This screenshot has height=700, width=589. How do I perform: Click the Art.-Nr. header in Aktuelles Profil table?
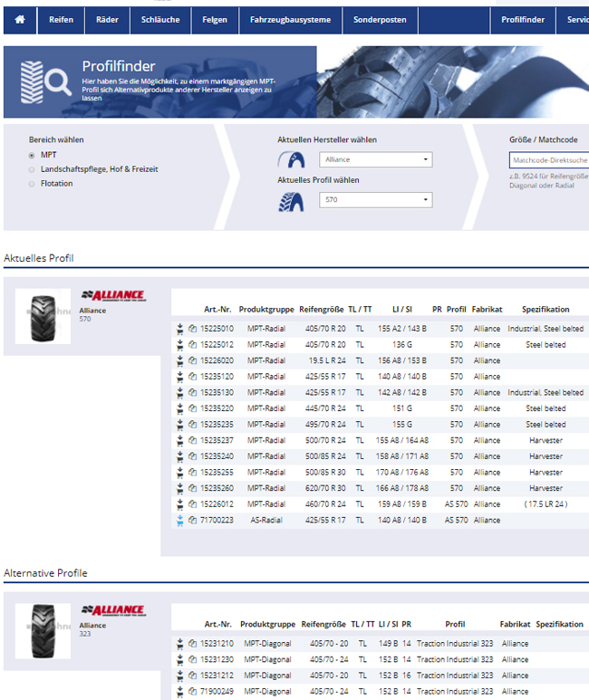point(217,310)
